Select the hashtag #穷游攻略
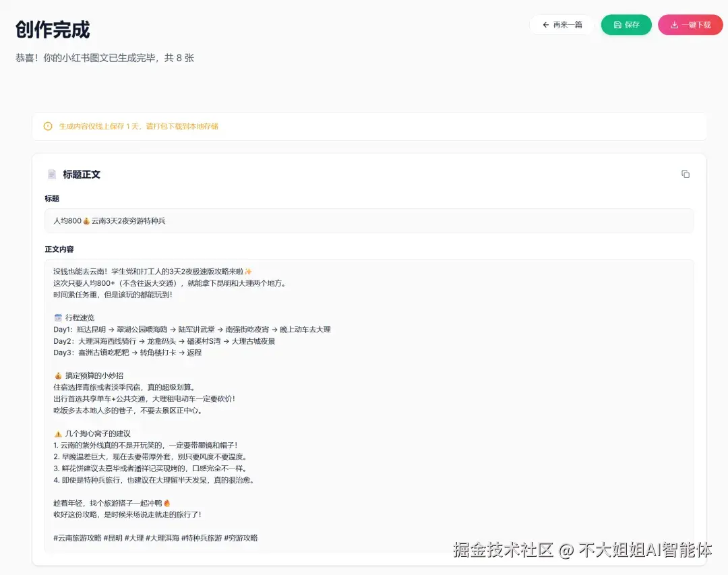 point(241,539)
